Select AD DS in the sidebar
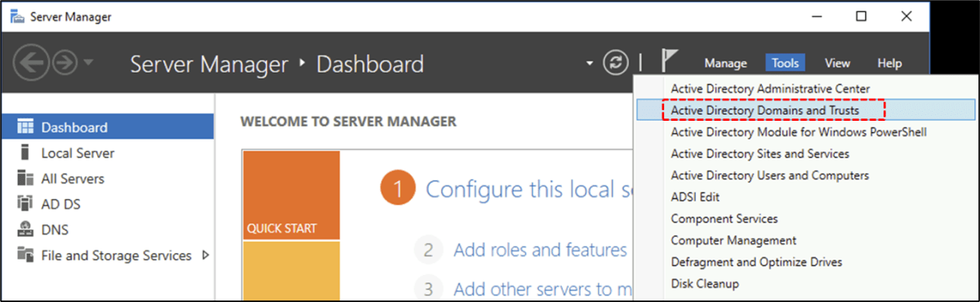 pos(108,204)
